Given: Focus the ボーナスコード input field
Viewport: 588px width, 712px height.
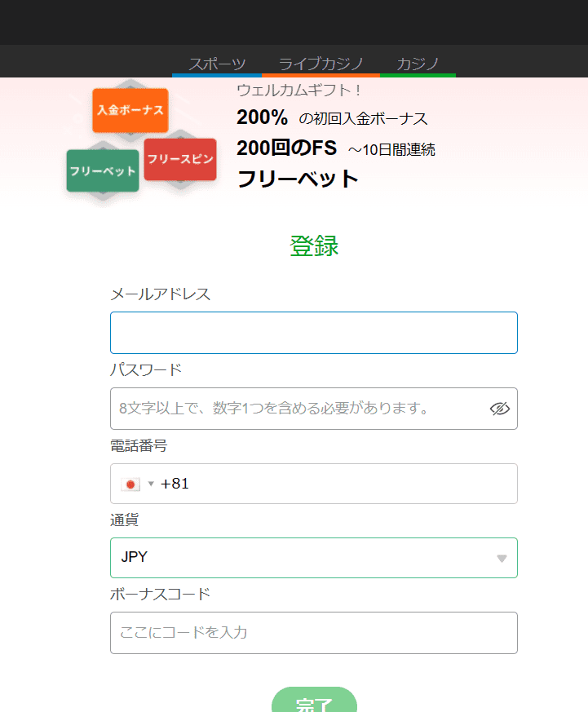Looking at the screenshot, I should (x=314, y=633).
